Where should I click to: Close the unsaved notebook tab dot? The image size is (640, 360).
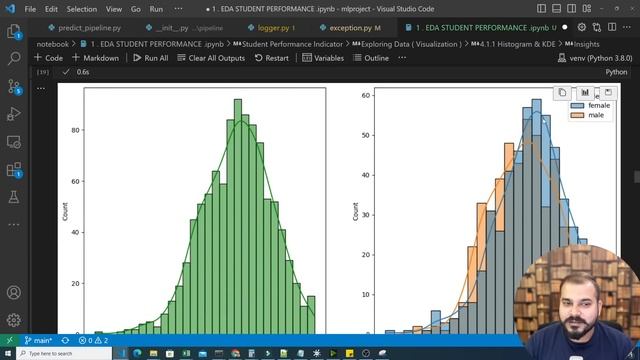coord(565,27)
